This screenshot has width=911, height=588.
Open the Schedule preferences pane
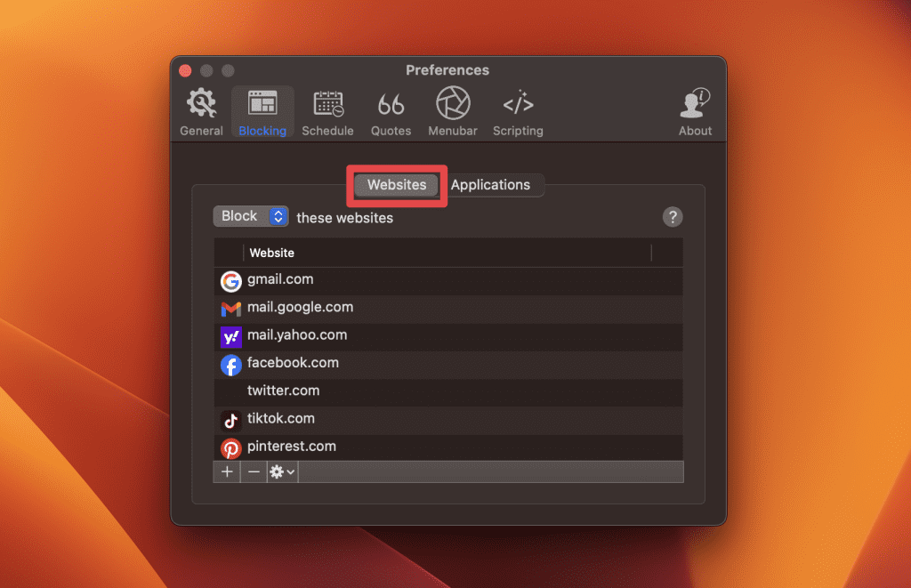[327, 112]
